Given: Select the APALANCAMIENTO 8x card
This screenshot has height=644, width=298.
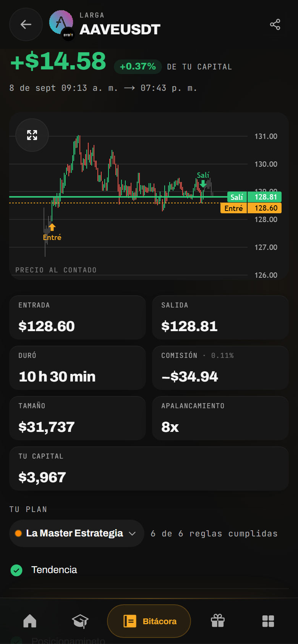Looking at the screenshot, I should [220, 418].
